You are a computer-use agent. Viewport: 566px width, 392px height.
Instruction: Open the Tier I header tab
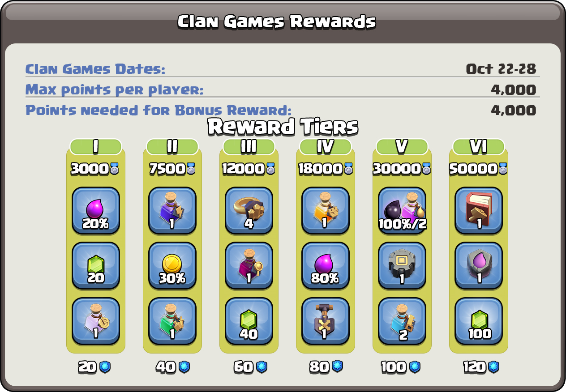click(96, 147)
